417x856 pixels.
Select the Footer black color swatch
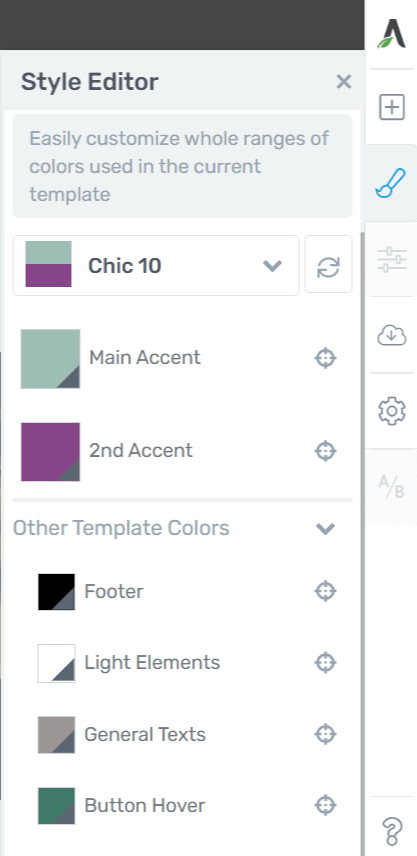tap(56, 592)
